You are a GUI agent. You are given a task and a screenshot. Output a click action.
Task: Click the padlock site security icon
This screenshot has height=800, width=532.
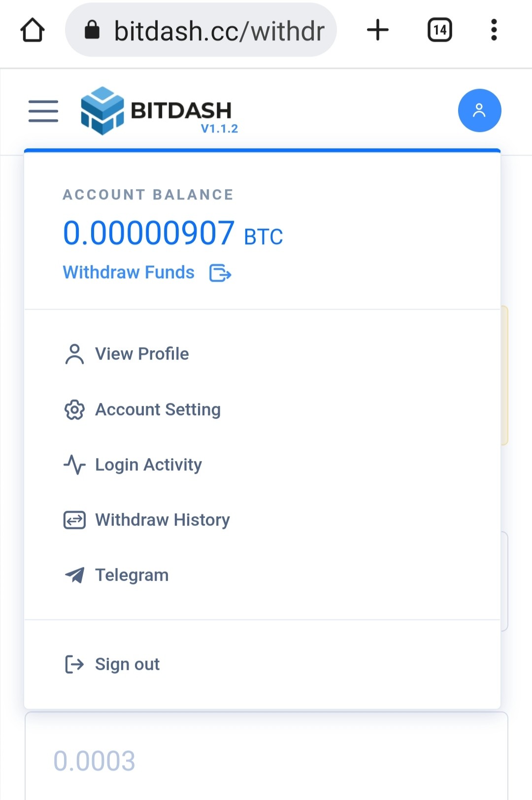[92, 30]
